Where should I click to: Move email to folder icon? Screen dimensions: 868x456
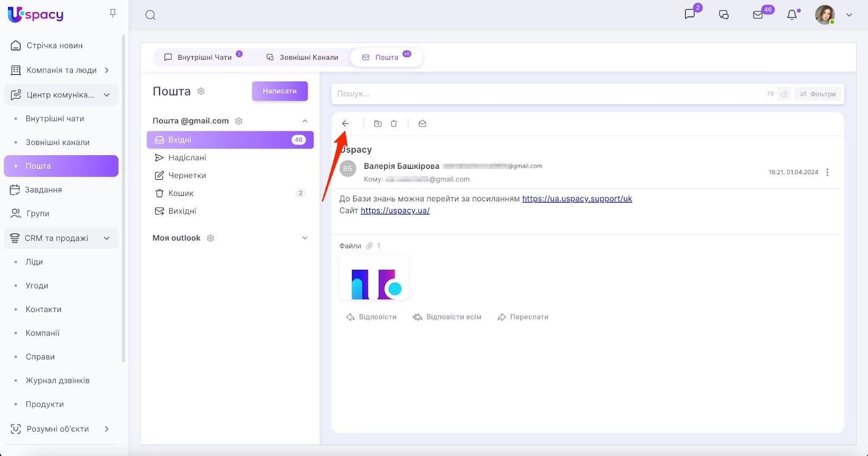[x=378, y=124]
